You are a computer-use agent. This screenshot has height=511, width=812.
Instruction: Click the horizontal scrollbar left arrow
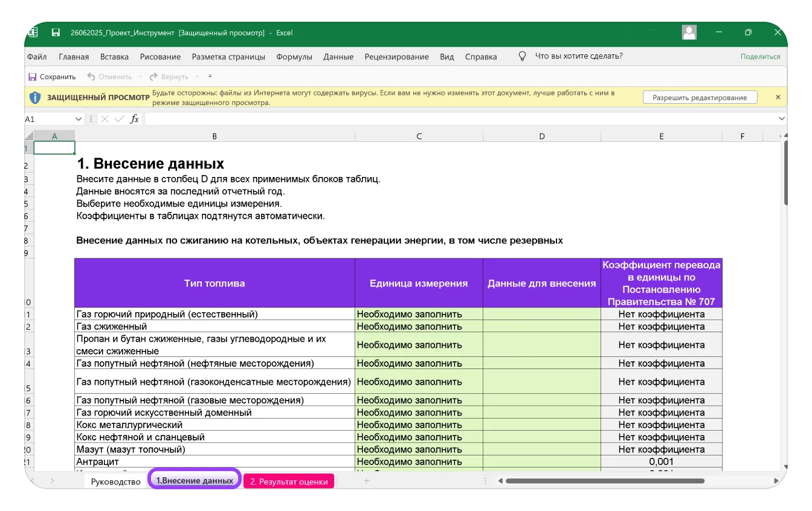(500, 481)
